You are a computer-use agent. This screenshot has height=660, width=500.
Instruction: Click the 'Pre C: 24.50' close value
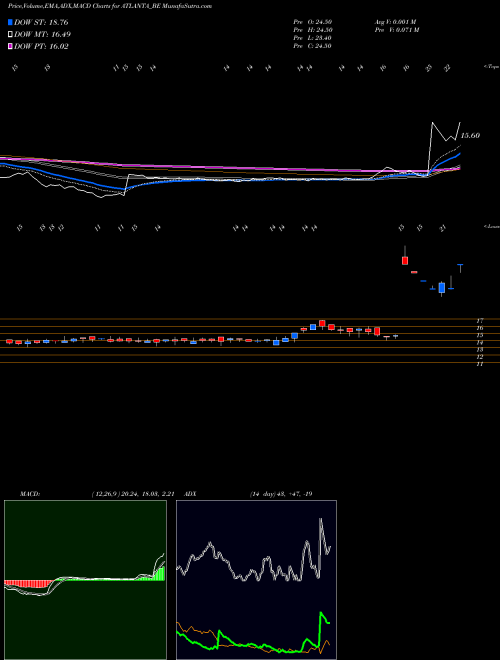312,46
